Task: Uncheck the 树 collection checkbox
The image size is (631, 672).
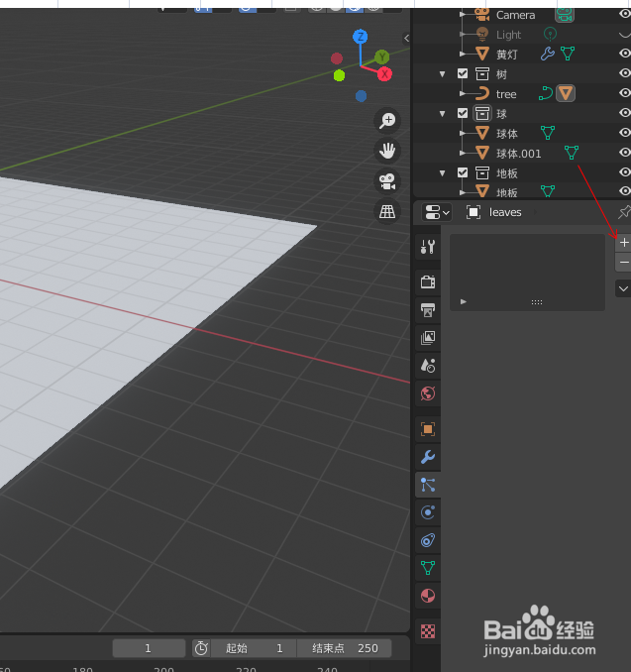Action: click(x=463, y=73)
